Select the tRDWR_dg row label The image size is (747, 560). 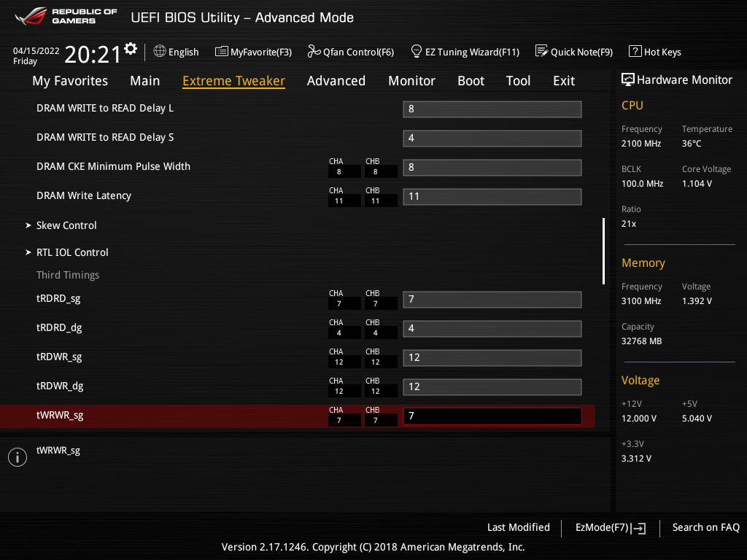click(60, 386)
